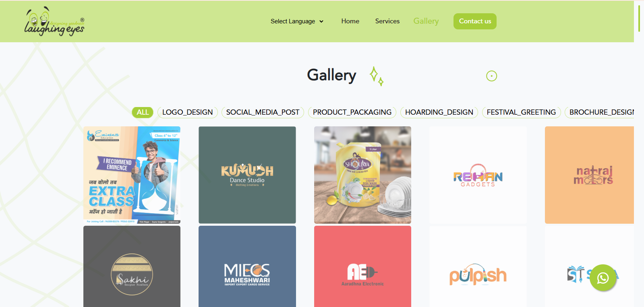Click the page vertical scrollbar thumb
The image size is (644, 307).
[639, 19]
